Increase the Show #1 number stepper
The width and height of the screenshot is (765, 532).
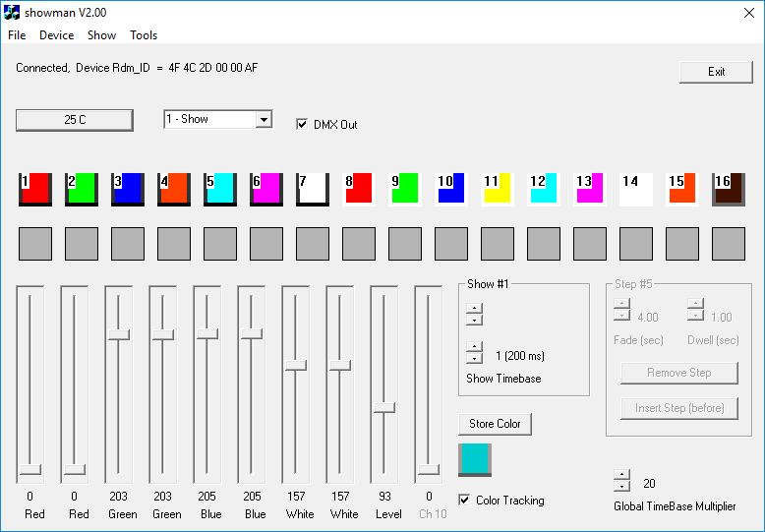474,308
